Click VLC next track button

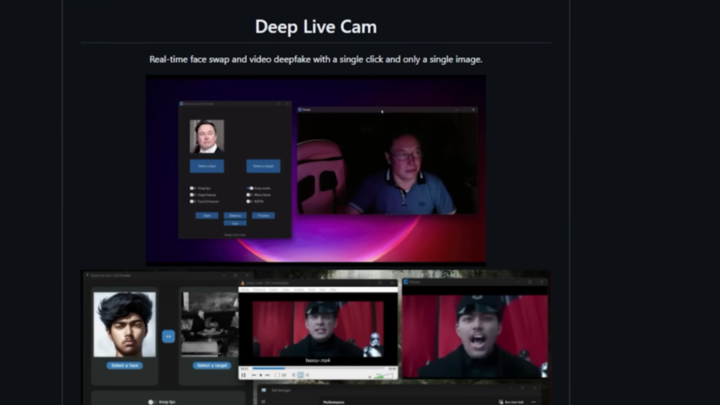click(267, 375)
